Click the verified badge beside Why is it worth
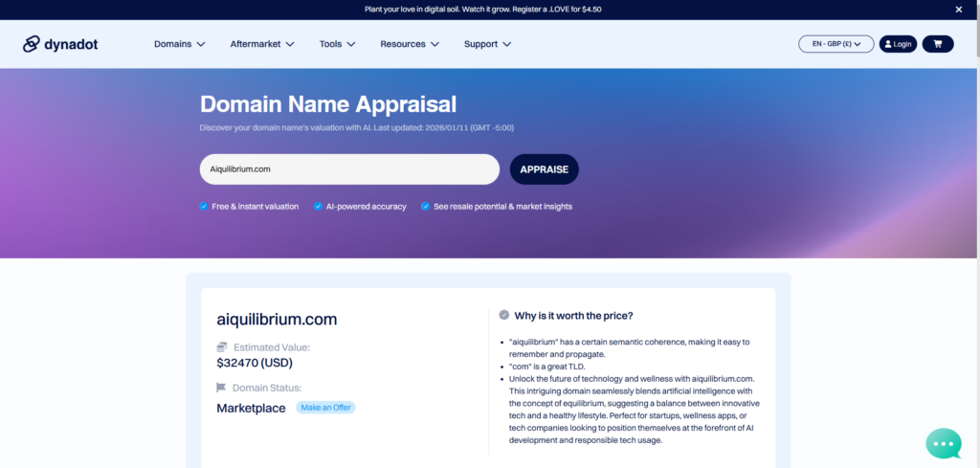980x468 pixels. [504, 315]
